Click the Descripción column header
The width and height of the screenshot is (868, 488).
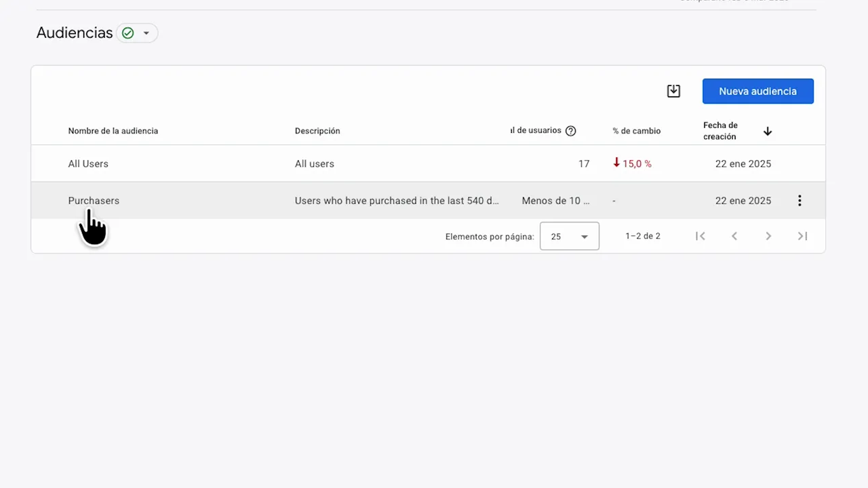pos(317,131)
